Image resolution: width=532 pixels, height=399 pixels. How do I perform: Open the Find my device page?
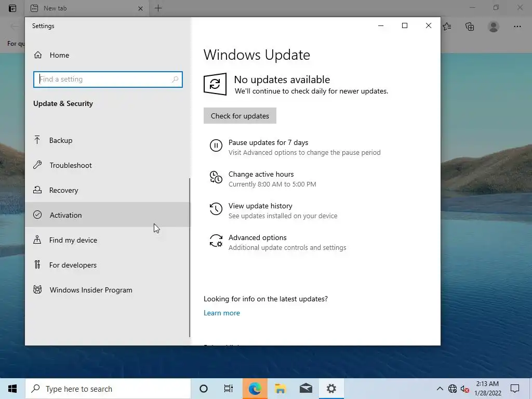(x=108, y=240)
